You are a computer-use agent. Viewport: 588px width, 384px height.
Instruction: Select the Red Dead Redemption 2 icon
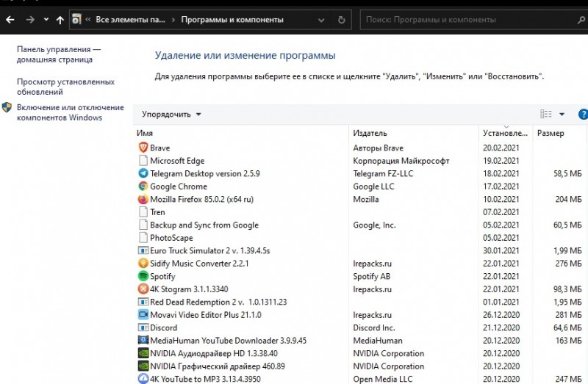click(143, 302)
